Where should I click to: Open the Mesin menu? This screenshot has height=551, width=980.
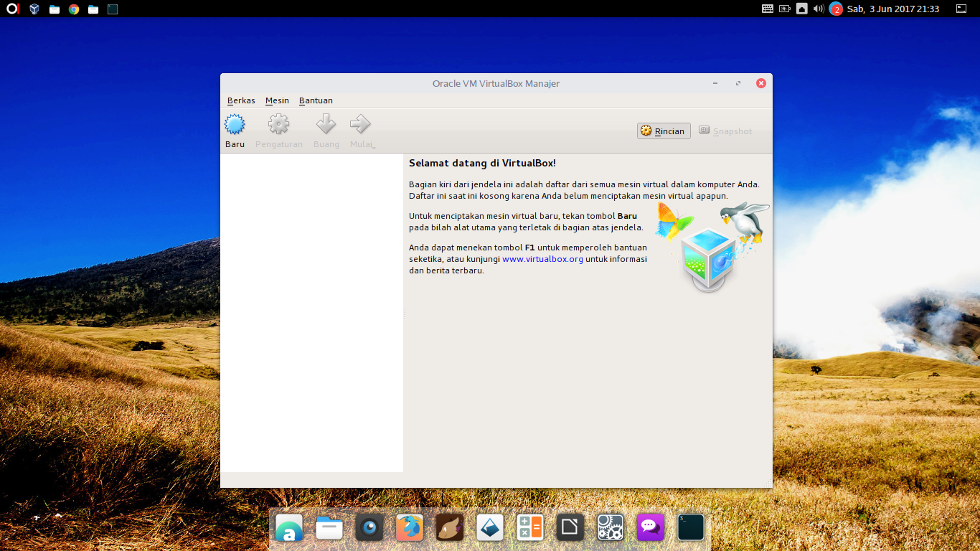[x=277, y=100]
